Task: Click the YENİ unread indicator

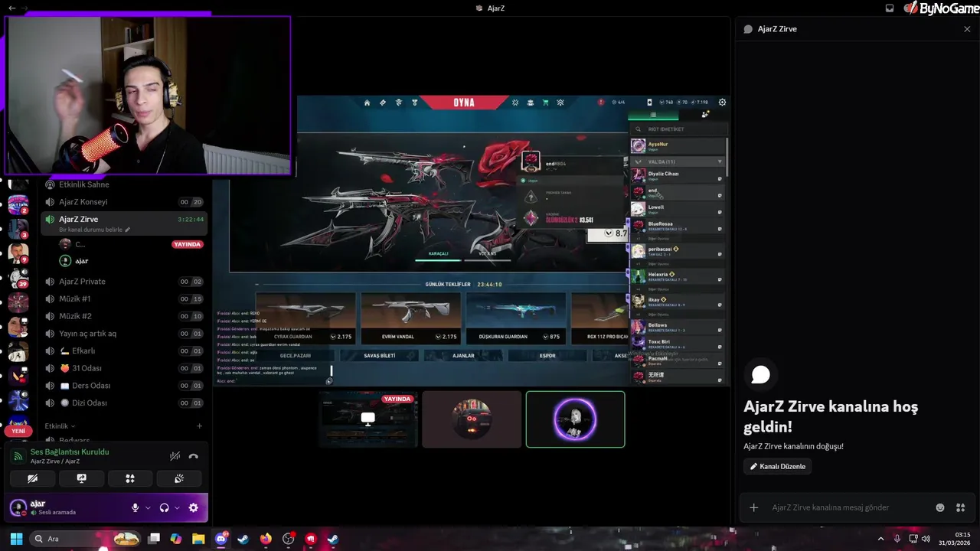Action: (x=18, y=431)
